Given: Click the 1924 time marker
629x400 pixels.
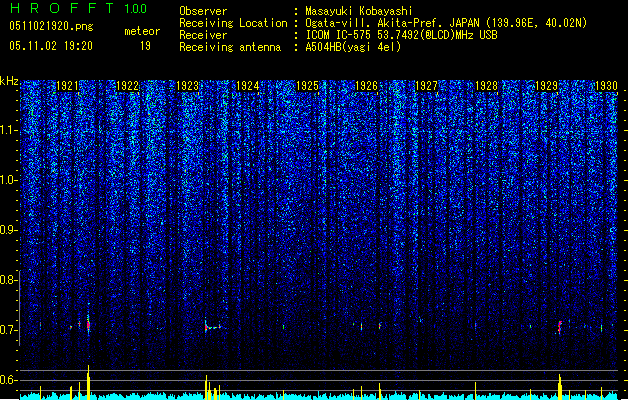Looking at the screenshot, I should (248, 86).
